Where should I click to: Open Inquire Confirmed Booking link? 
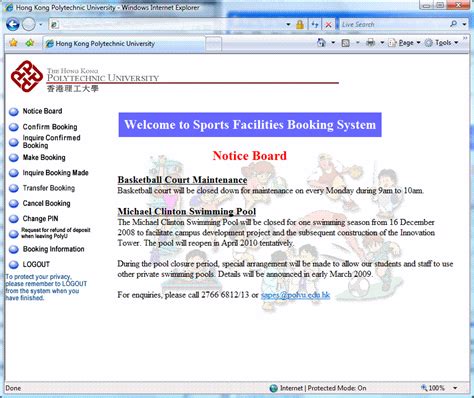51,141
